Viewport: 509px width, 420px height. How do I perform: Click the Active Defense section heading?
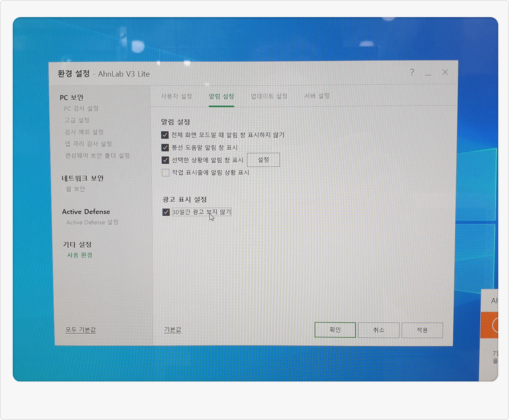coord(86,212)
